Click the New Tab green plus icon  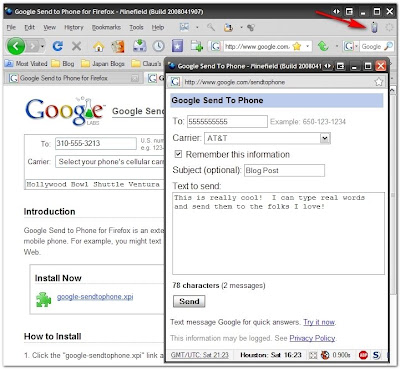(197, 46)
